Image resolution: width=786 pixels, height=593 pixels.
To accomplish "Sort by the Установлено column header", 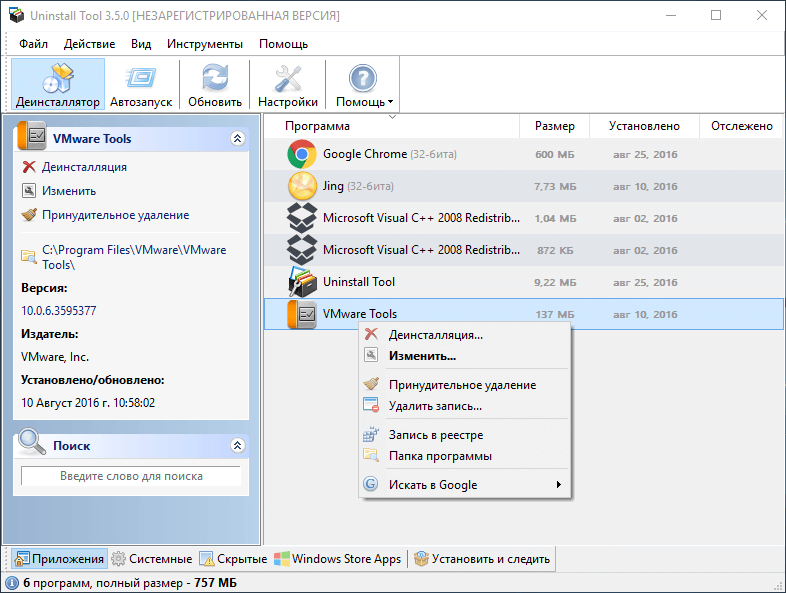I will coord(644,126).
